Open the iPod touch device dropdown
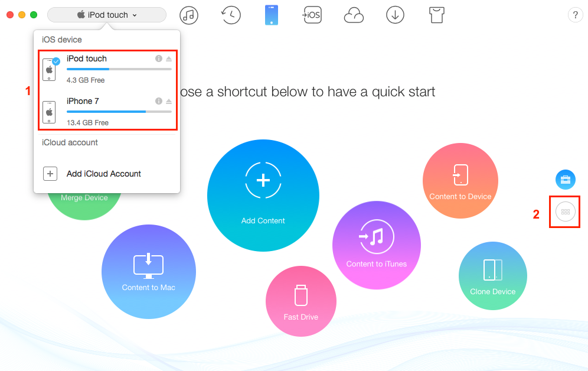588x371 pixels. click(x=107, y=15)
